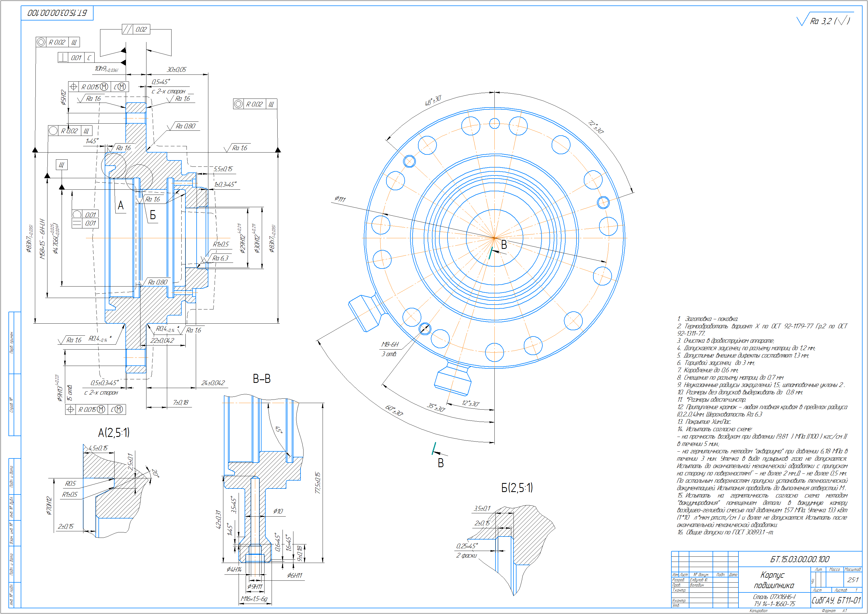
Task: Select the ø111 diameter dimension
Action: [x=340, y=199]
